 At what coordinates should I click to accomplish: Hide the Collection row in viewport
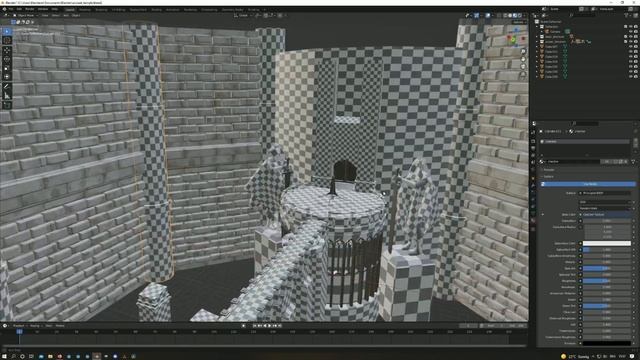[631, 27]
